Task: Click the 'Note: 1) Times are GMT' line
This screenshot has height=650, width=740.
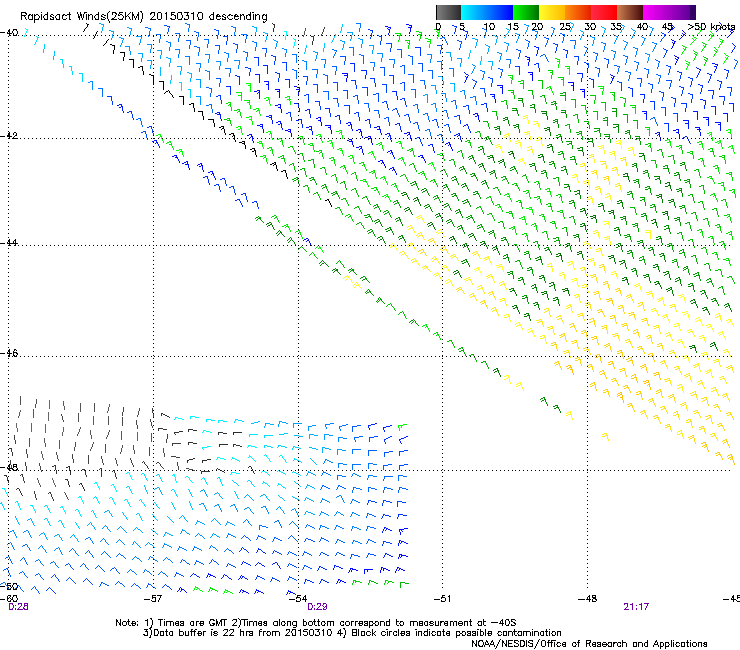Action: [x=316, y=623]
